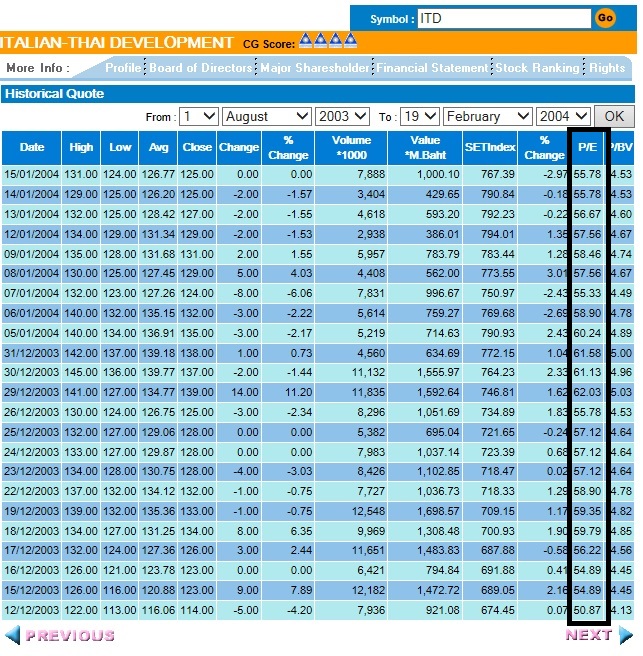Click the Low column header
This screenshot has width=643, height=656.
click(120, 148)
